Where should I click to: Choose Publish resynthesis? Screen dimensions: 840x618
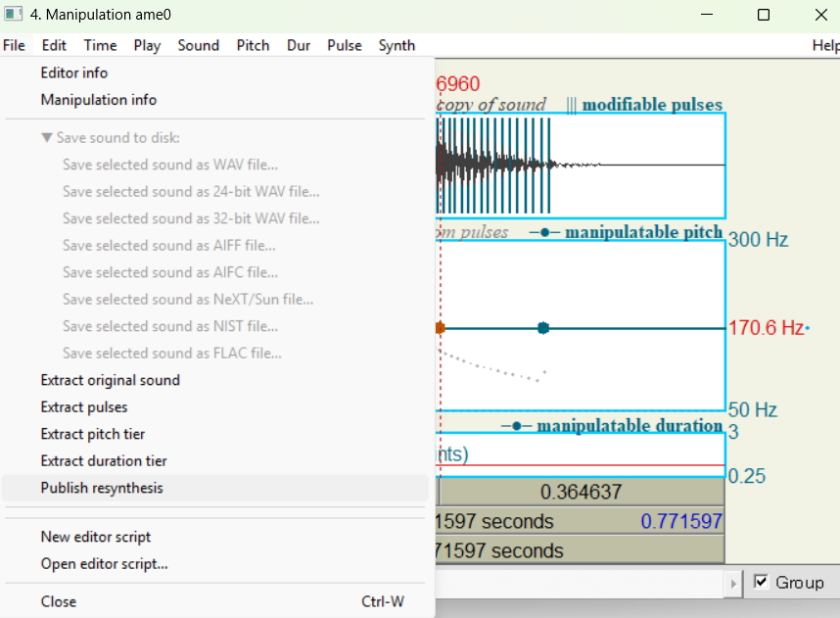(x=214, y=488)
